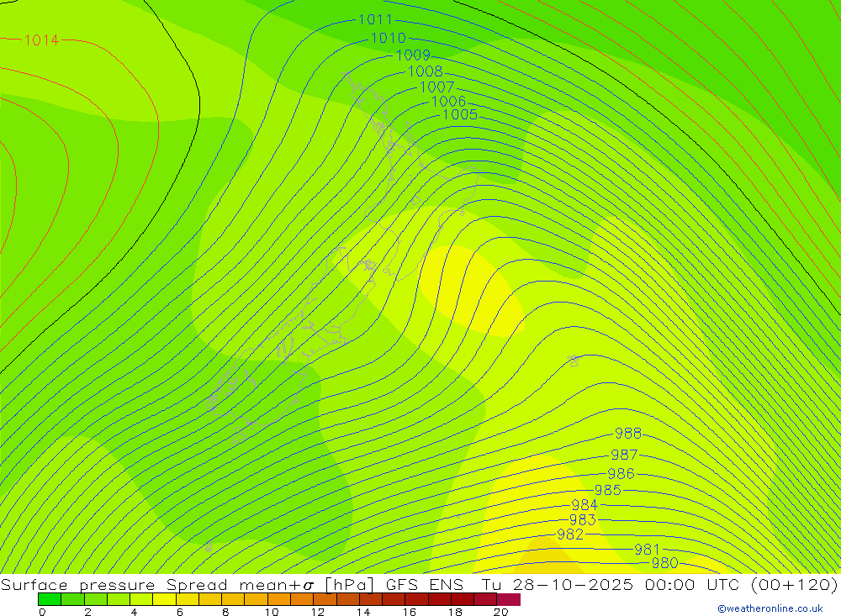Select the 1007 contour label
Image resolution: width=841 pixels, height=616 pixels.
point(436,87)
